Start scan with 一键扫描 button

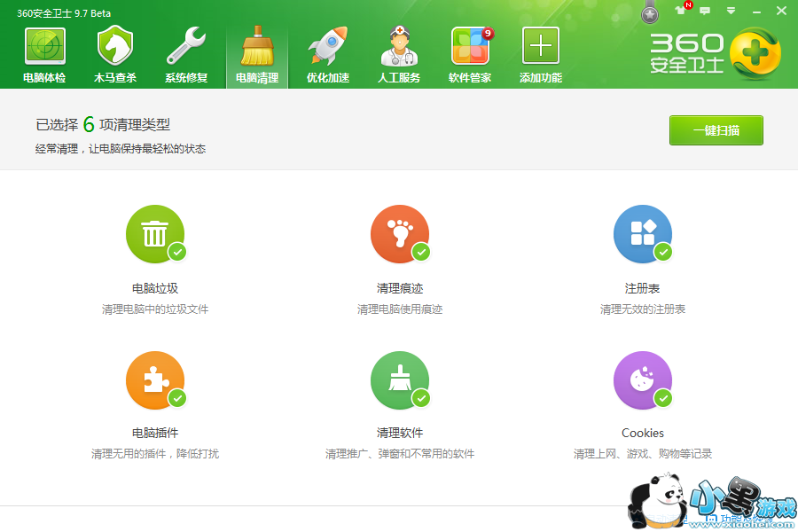[716, 130]
